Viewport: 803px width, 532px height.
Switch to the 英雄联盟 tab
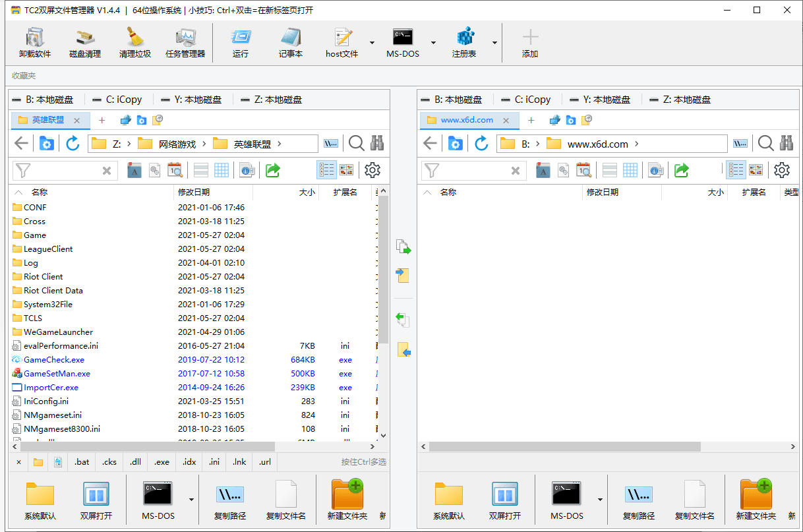(x=47, y=120)
